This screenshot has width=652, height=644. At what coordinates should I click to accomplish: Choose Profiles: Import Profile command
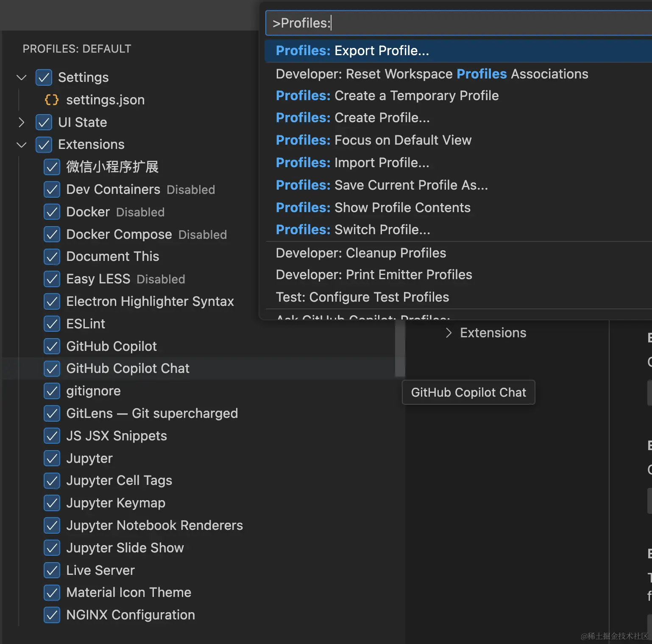[352, 162]
